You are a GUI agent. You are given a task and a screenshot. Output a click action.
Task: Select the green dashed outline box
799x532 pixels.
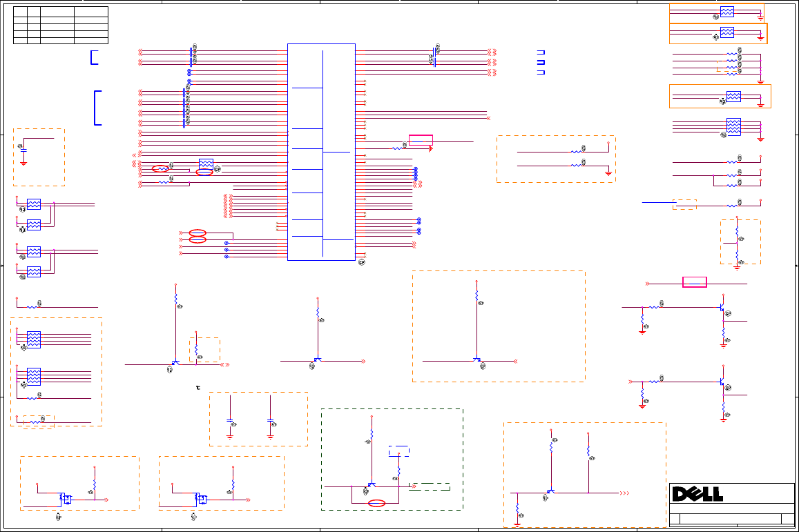click(392, 459)
